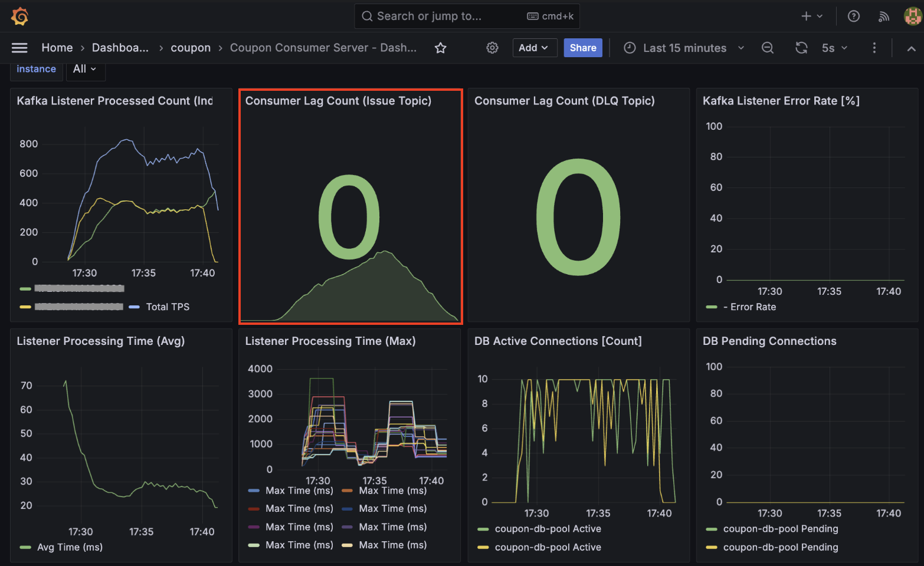Expand the instance All variable dropdown
This screenshot has height=566, width=924.
point(85,69)
